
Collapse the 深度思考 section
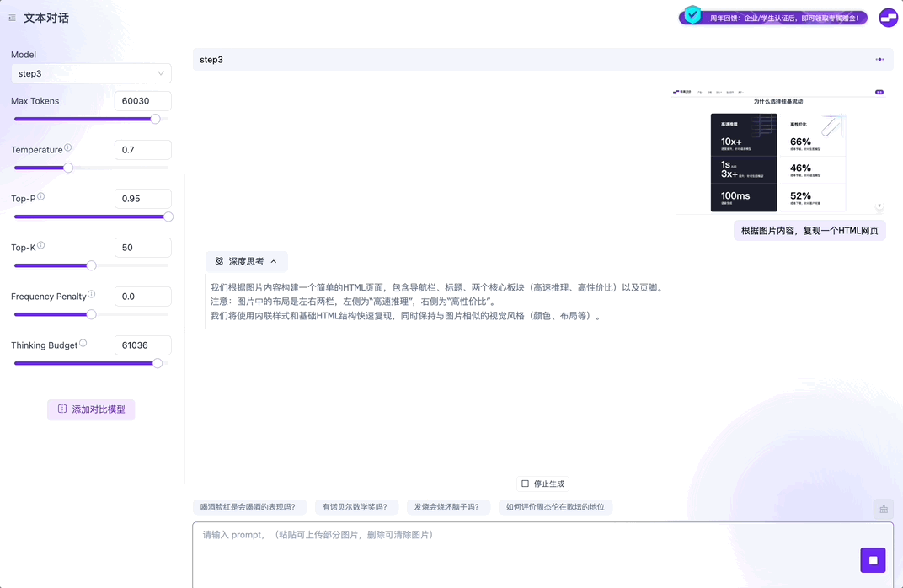tap(247, 261)
